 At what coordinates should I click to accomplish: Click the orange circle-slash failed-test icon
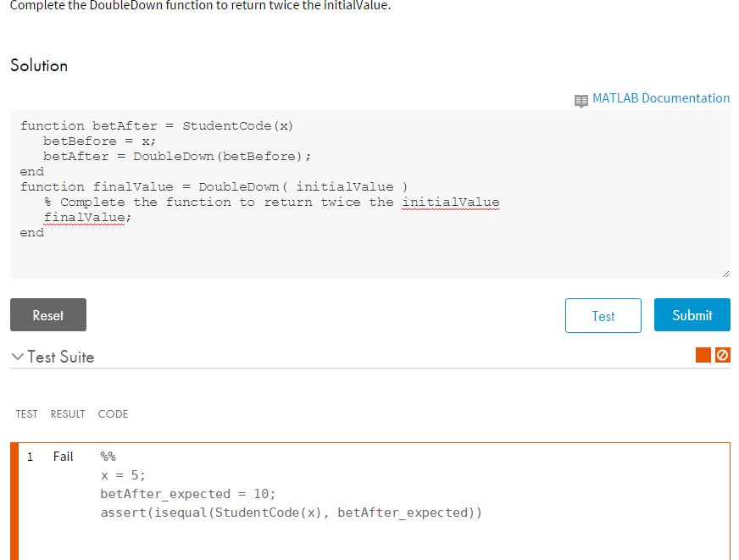[x=721, y=354]
